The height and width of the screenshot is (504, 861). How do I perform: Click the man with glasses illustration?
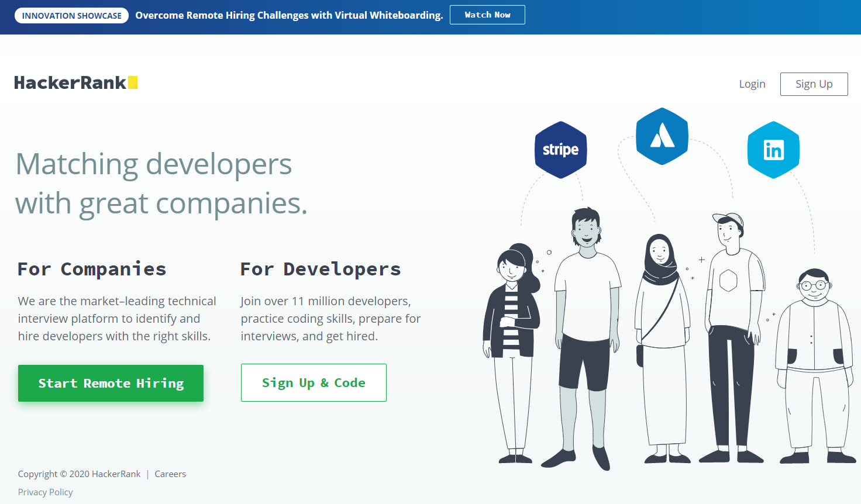[x=815, y=365]
